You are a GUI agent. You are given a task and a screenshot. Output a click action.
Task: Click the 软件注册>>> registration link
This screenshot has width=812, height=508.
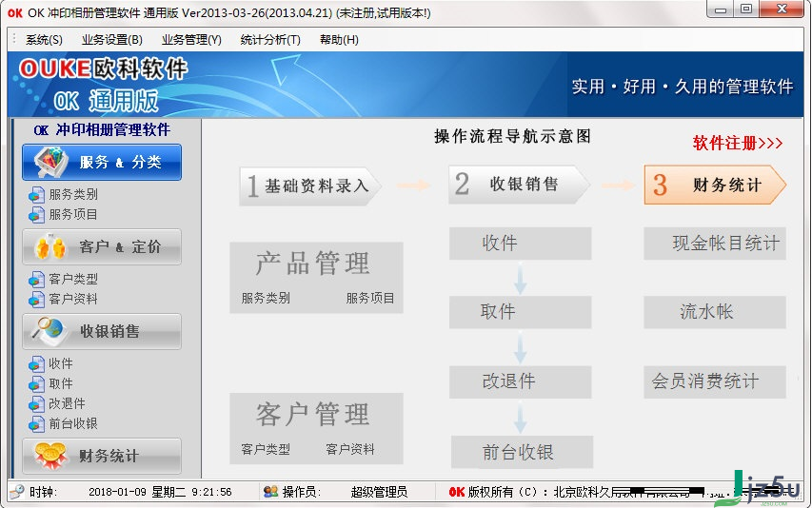tap(738, 143)
